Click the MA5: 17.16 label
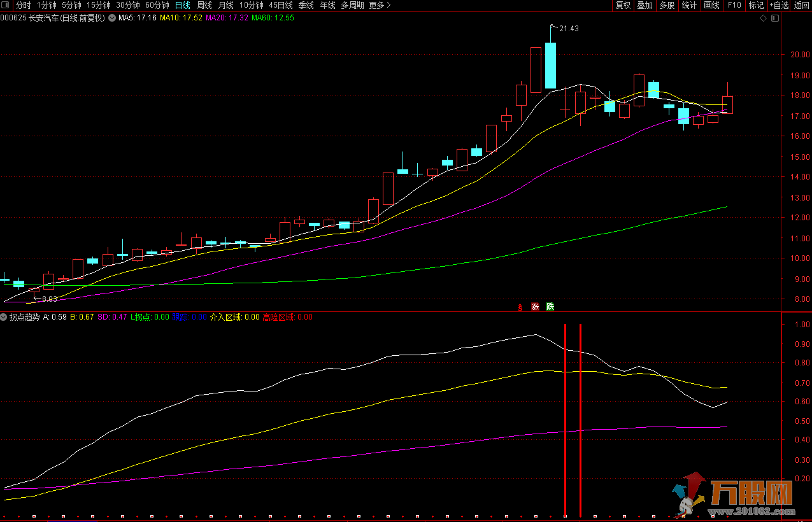Viewport: 812px width, 522px height. coord(138,18)
